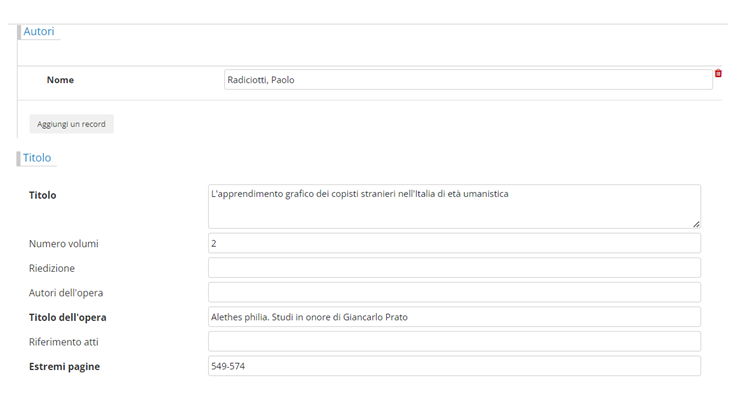The height and width of the screenshot is (403, 741).
Task: Select the empty Riferimento atti field
Action: pyautogui.click(x=453, y=342)
